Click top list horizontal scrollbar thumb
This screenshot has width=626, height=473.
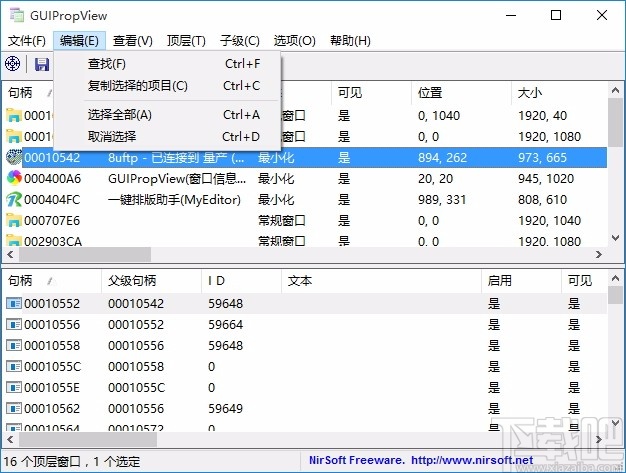pos(85,254)
